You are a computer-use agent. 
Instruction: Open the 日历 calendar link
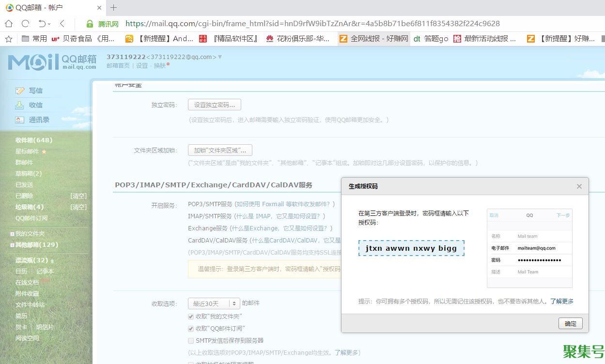[21, 272]
